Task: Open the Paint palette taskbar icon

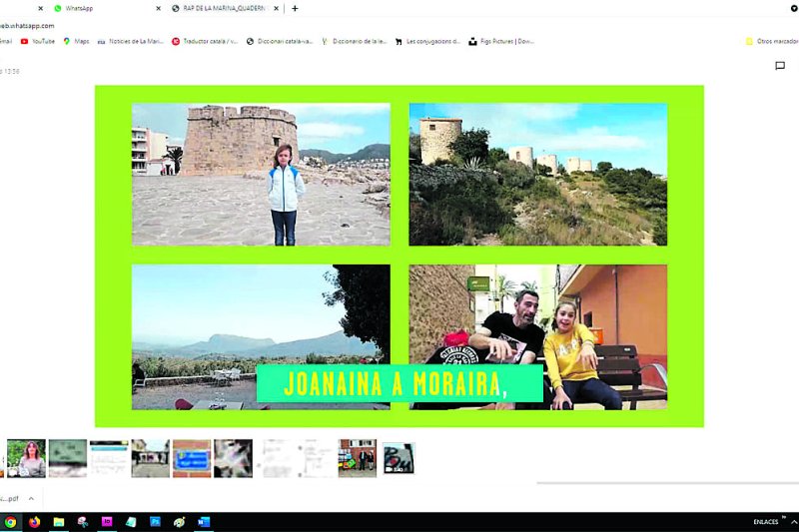Action: (179, 522)
